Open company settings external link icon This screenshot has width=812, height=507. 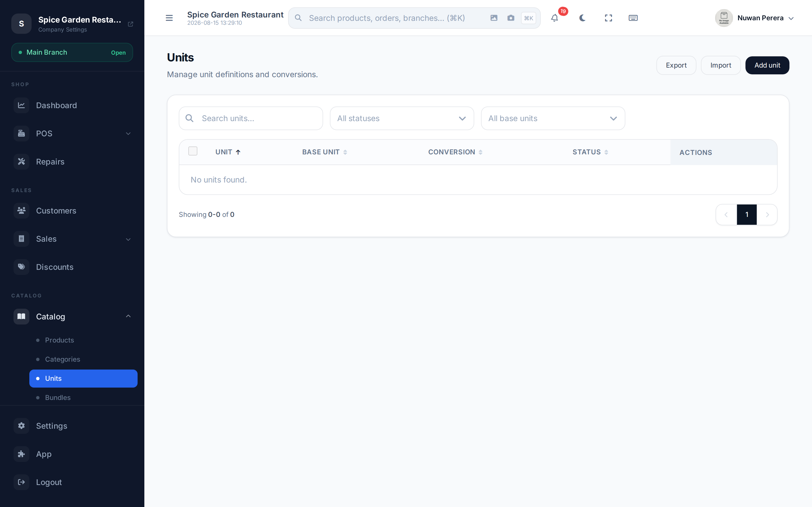131,24
